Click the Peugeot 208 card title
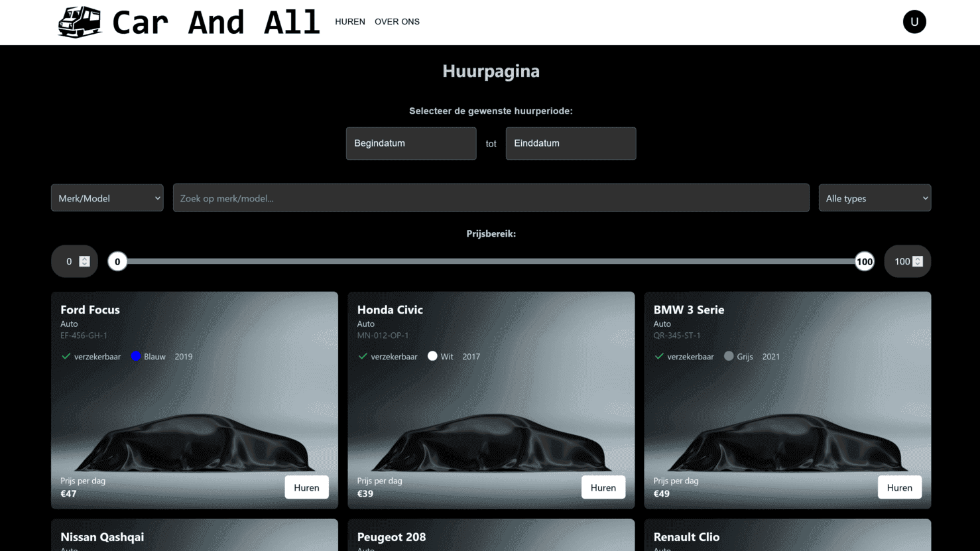 click(391, 537)
